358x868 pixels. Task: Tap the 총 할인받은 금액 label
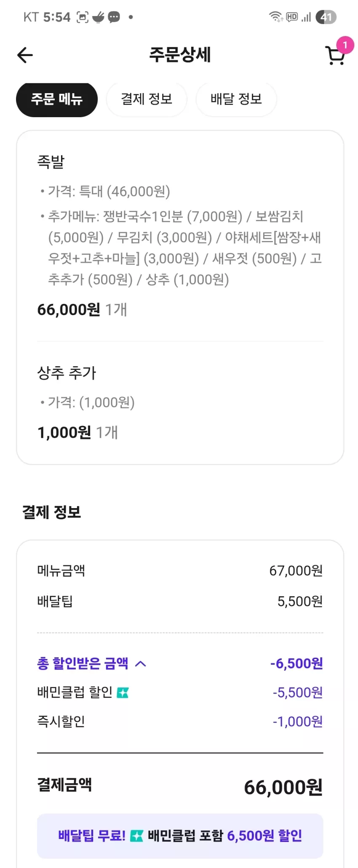[x=83, y=663]
